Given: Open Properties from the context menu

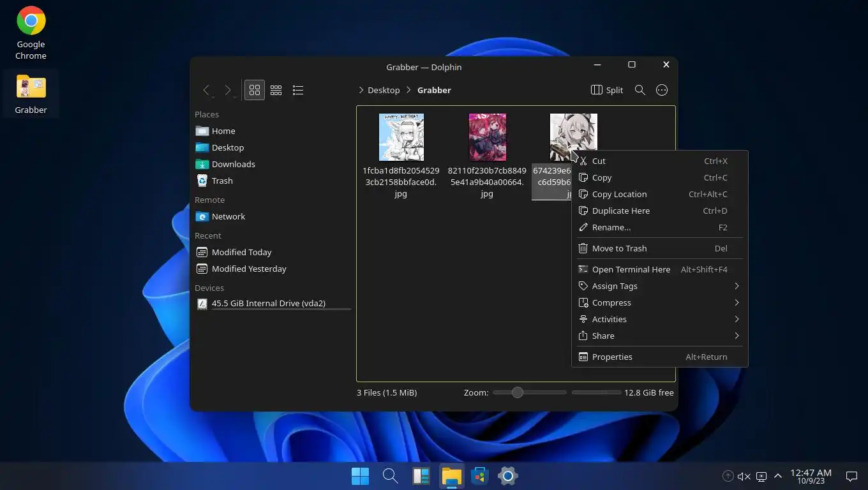Looking at the screenshot, I should [659, 357].
